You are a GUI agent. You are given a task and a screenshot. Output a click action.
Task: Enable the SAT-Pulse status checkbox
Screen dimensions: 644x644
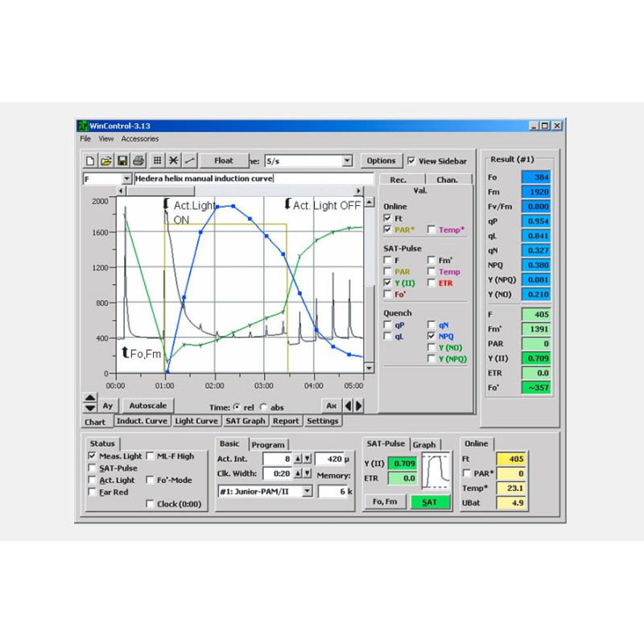click(93, 468)
